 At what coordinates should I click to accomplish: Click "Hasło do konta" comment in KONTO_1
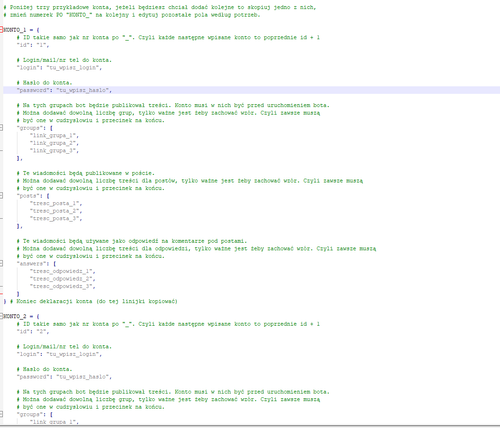44,83
